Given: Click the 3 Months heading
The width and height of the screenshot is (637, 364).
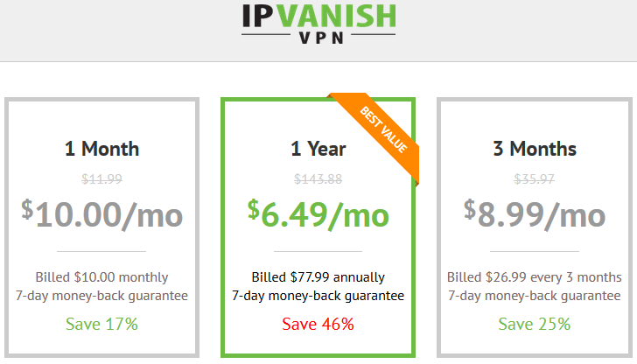Looking at the screenshot, I should point(535,149).
